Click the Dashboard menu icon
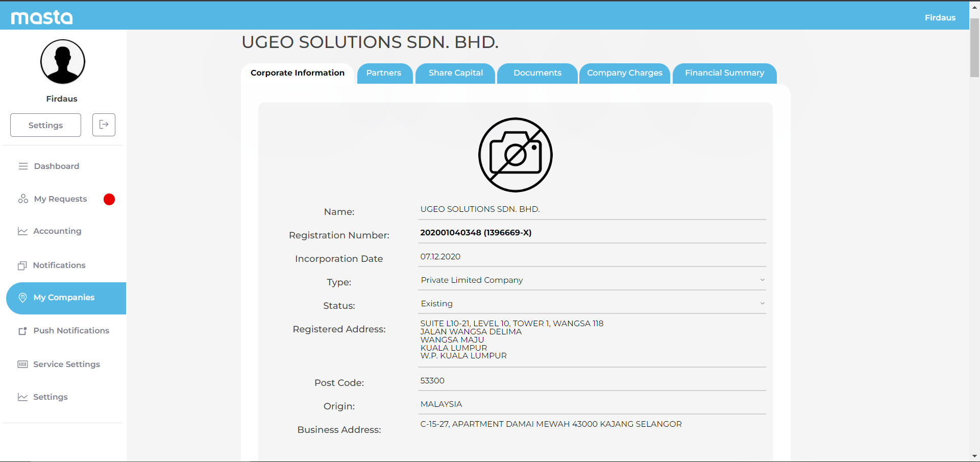Viewport: 980px width, 462px height. point(23,166)
